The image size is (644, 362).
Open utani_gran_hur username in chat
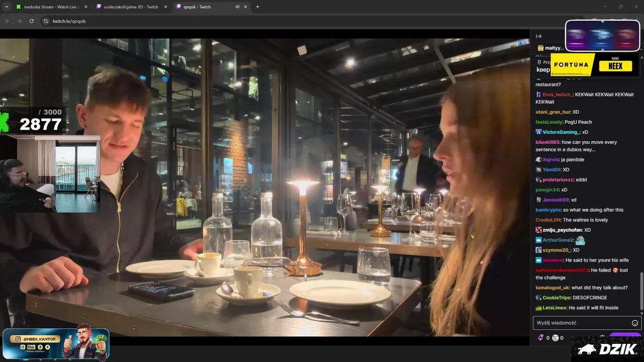click(553, 112)
